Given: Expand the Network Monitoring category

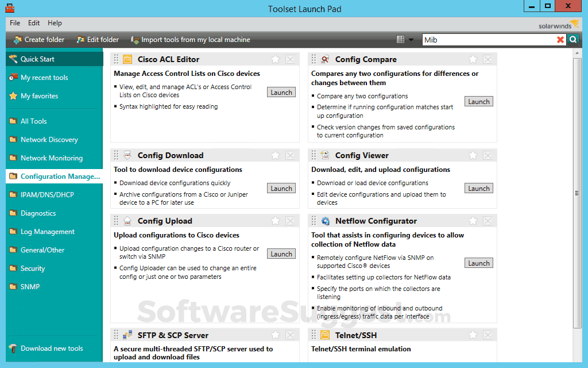Looking at the screenshot, I should click(x=48, y=158).
